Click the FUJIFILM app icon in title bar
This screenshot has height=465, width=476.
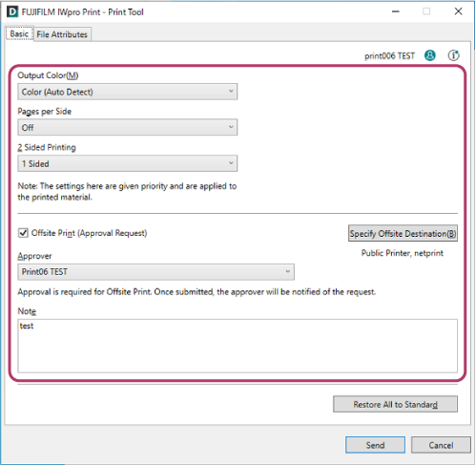pos(12,12)
